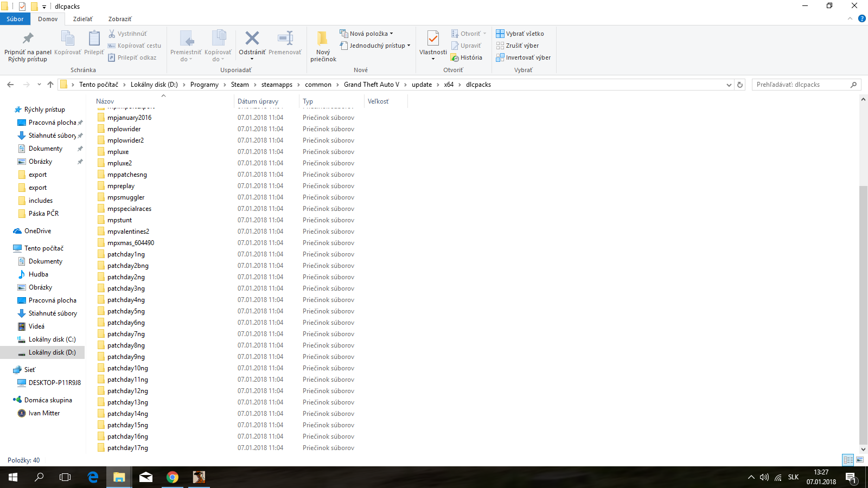Pin the folder to the Rýchly prístup panel
This screenshot has height=488, width=868.
tap(28, 46)
